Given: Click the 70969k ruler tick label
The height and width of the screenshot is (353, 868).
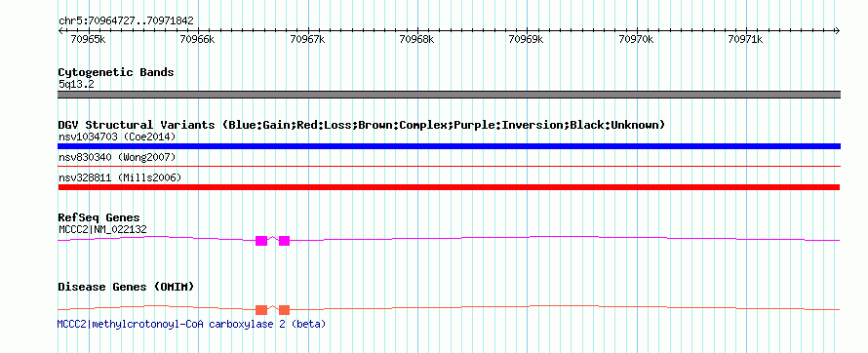Looking at the screenshot, I should pos(527,39).
